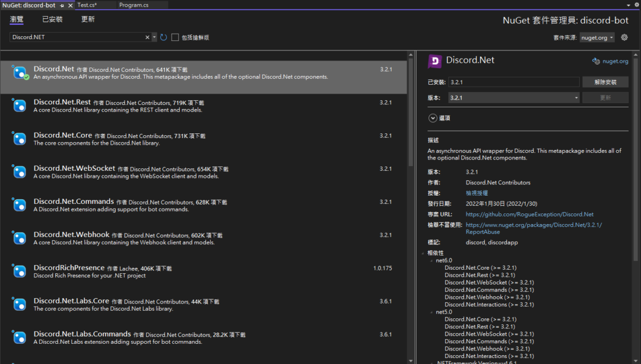The width and height of the screenshot is (641, 364).
Task: Focus the Discord.NET search input field
Action: [x=78, y=37]
